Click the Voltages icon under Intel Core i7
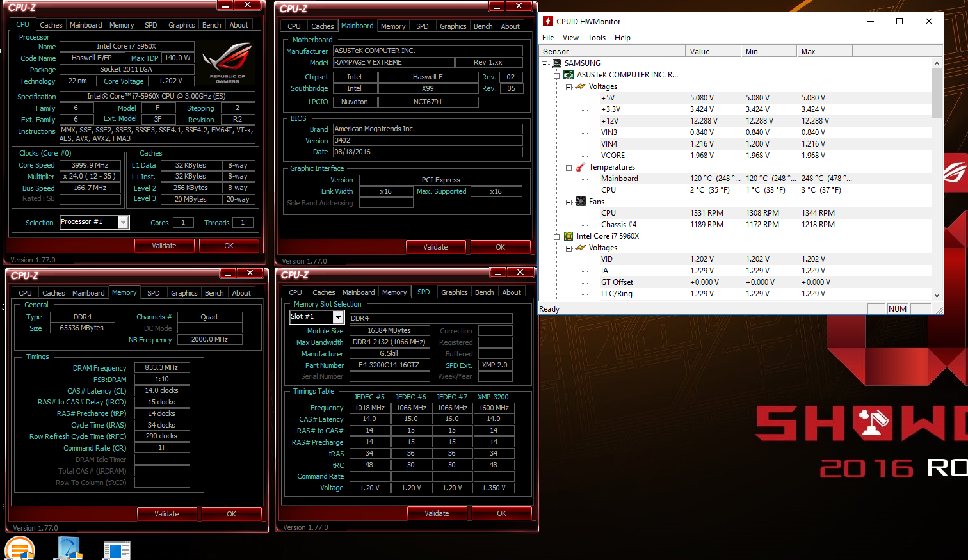 tap(581, 248)
